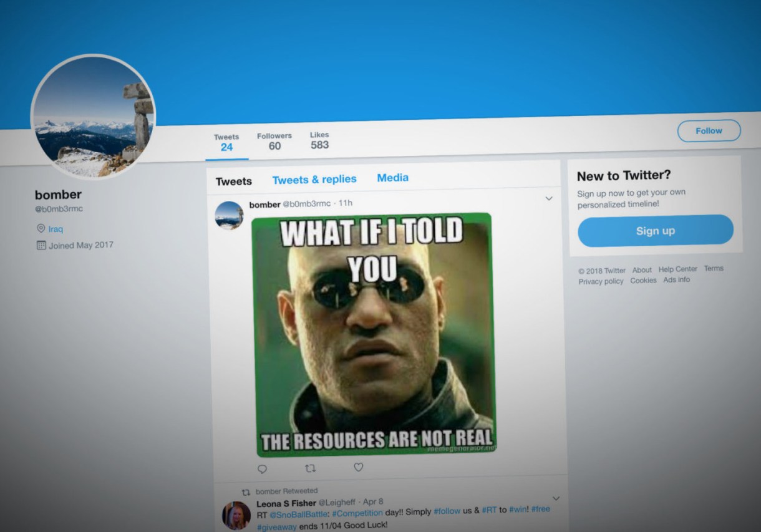Open the 583 Likes list
761x532 pixels.
click(x=319, y=140)
